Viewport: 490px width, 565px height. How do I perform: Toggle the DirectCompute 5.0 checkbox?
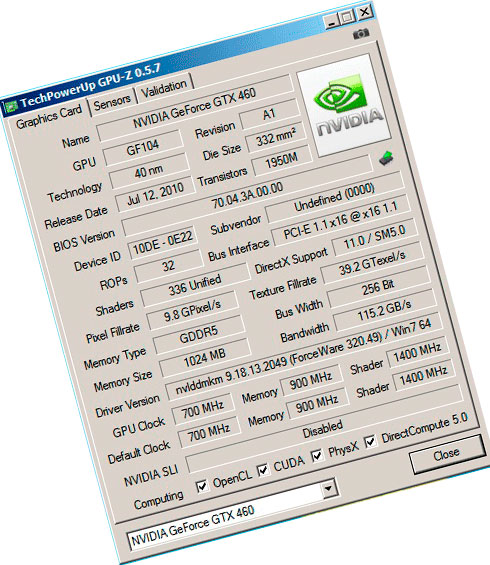[x=370, y=441]
